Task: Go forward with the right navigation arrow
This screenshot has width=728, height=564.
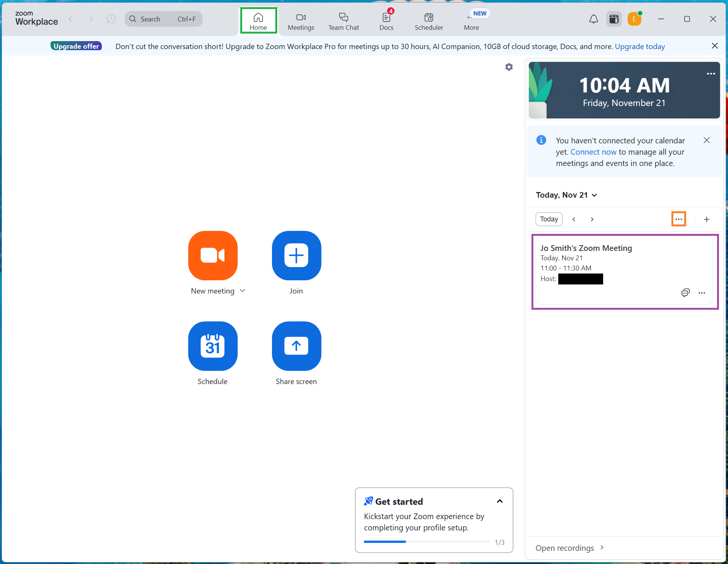Action: pos(91,19)
